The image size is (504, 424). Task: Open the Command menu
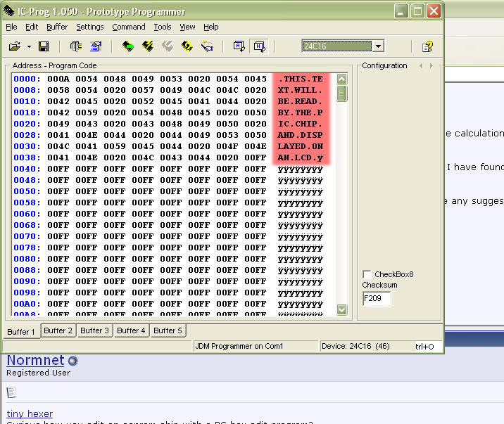pos(129,27)
